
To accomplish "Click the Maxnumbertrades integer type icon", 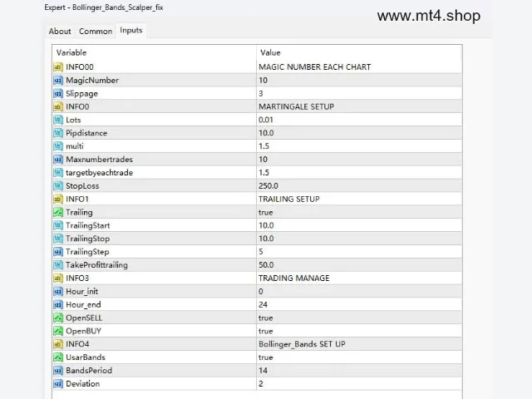I will [58, 160].
